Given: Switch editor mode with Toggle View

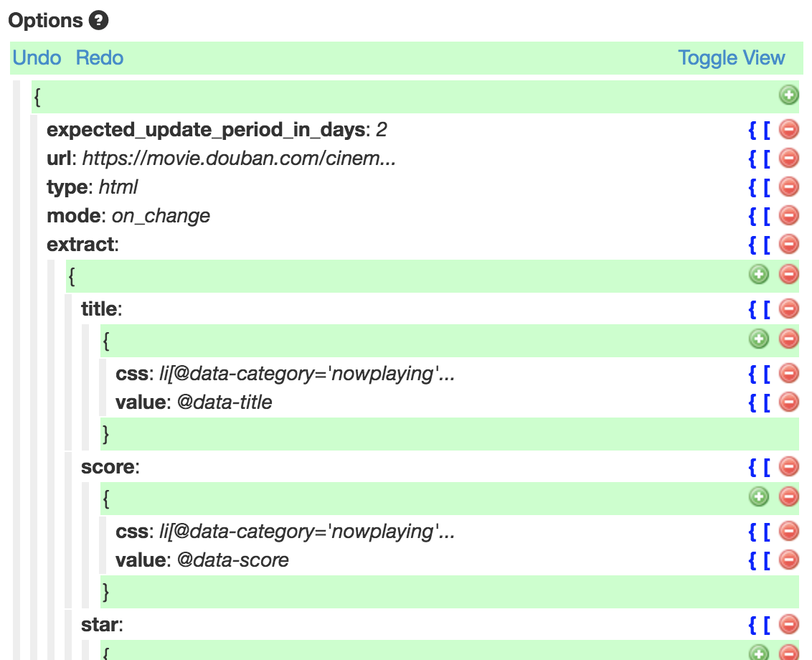Looking at the screenshot, I should [731, 58].
